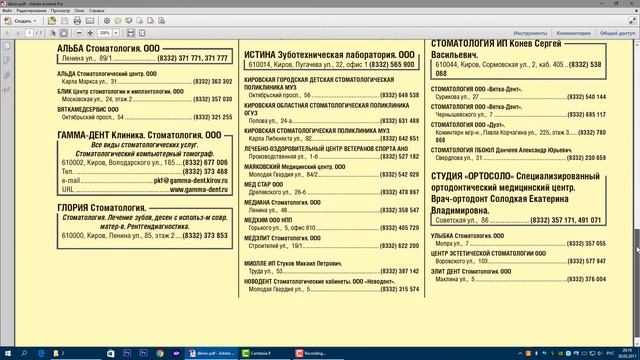Open Windows taskbar search
640x360 pixels.
point(24,353)
